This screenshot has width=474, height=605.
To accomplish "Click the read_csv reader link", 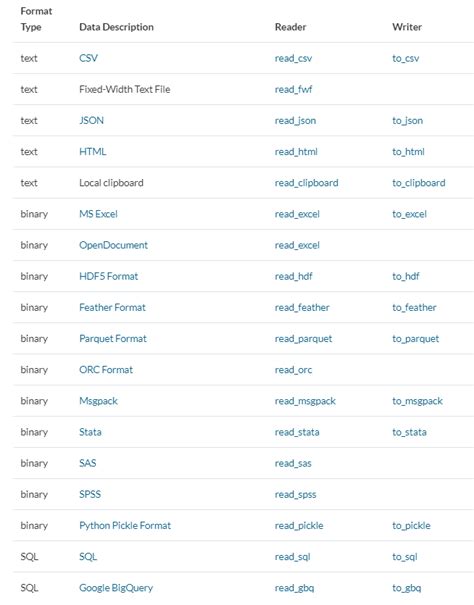I will [x=293, y=59].
